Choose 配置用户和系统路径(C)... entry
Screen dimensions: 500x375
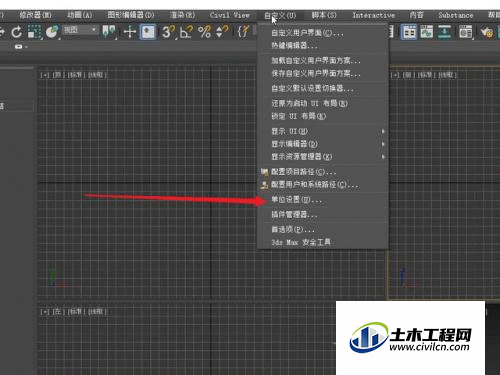tap(314, 185)
